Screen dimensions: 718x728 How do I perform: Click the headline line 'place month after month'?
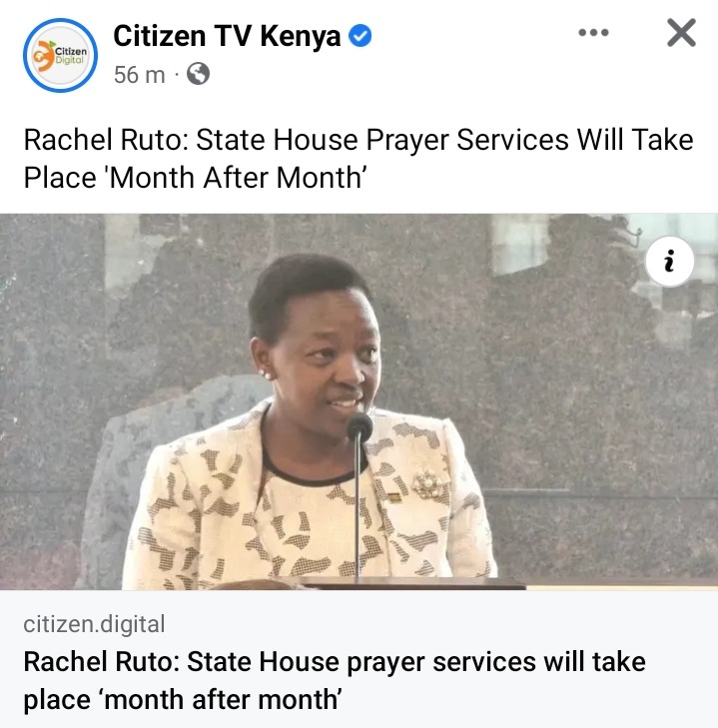[183, 700]
